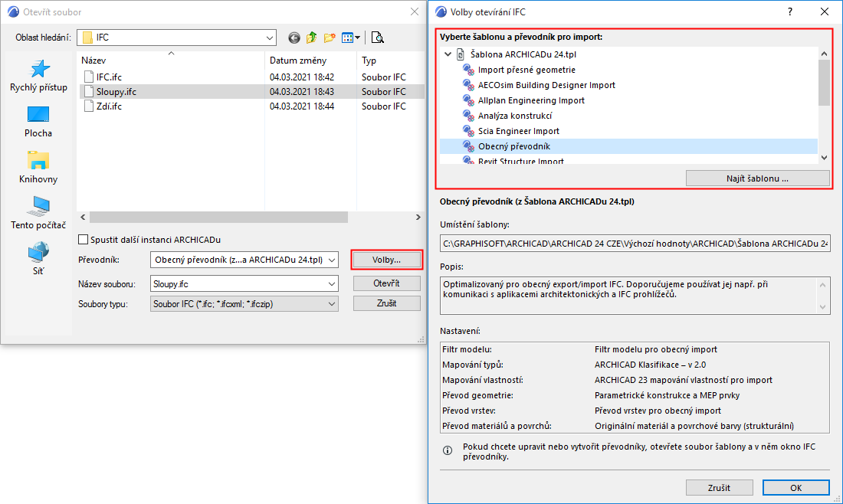Select Import přesné geometrie translator
843x504 pixels.
[x=527, y=70]
